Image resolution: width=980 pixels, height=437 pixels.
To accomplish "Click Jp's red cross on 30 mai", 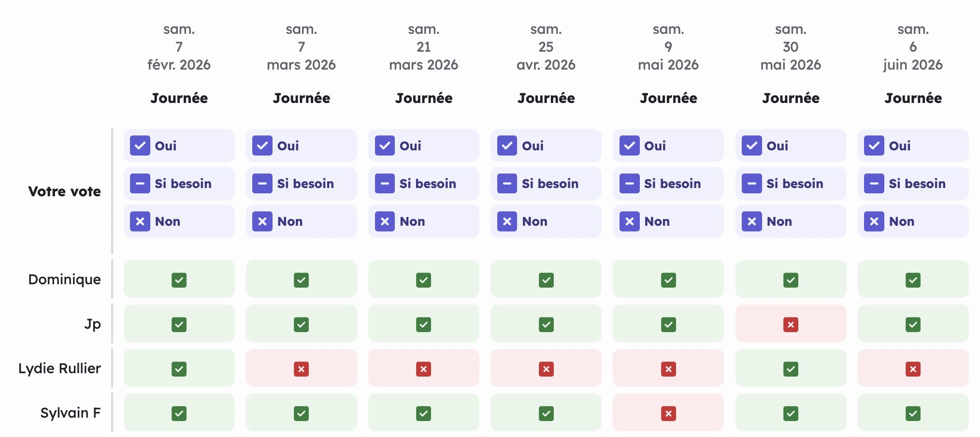I will (x=791, y=324).
